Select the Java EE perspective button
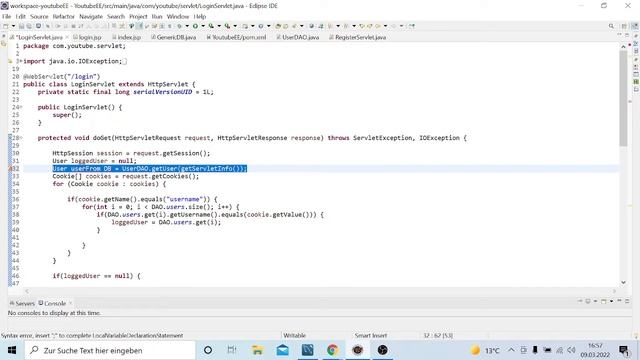Screen dimensions: 640x360 635,26
